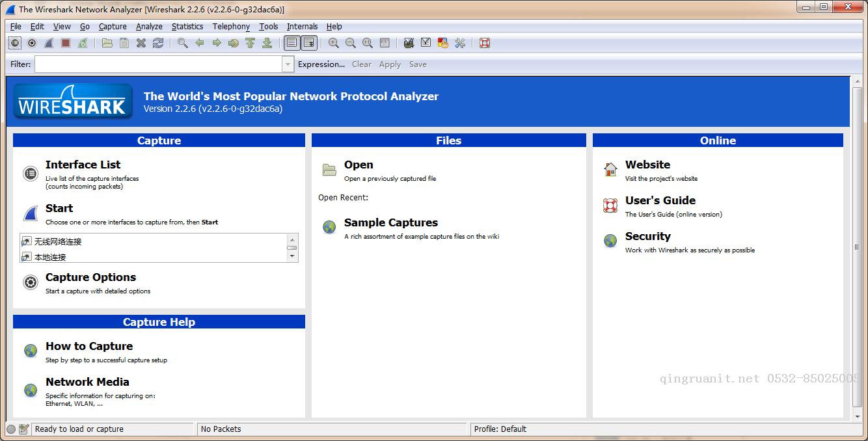The image size is (868, 441).
Task: Open the How to Capture guide
Action: (89, 346)
